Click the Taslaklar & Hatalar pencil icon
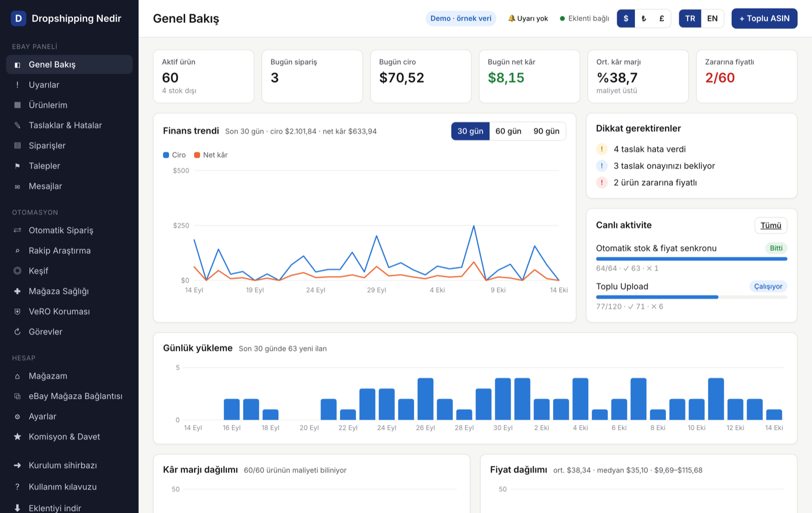 17,125
